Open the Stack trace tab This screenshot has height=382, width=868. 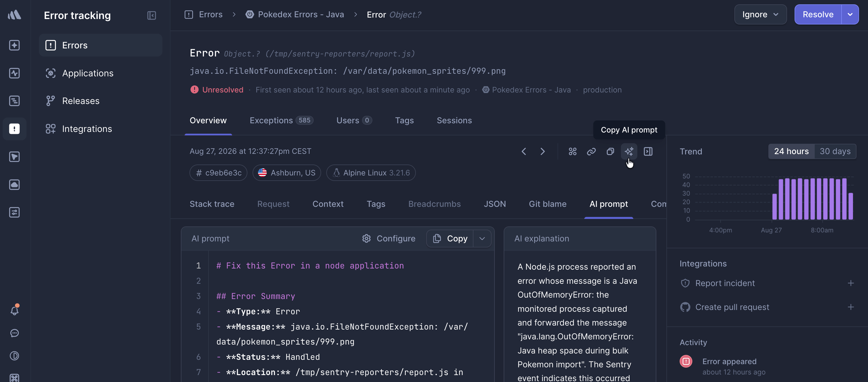click(212, 204)
